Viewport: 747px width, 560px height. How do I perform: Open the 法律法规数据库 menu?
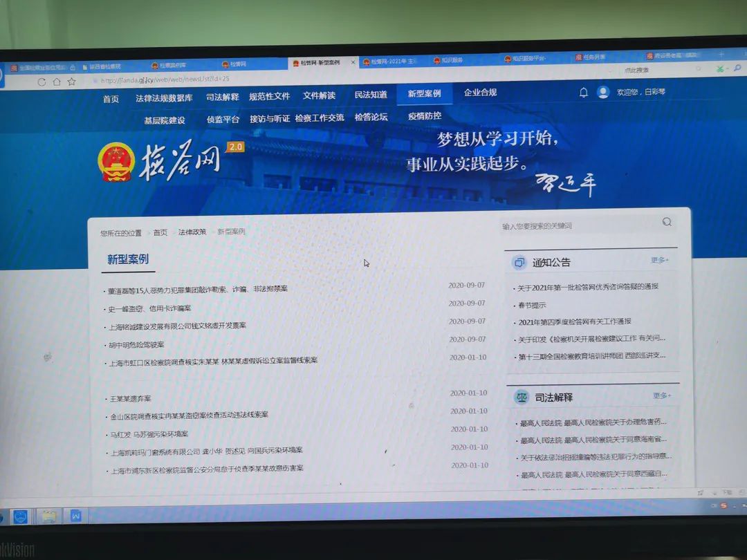tap(164, 98)
